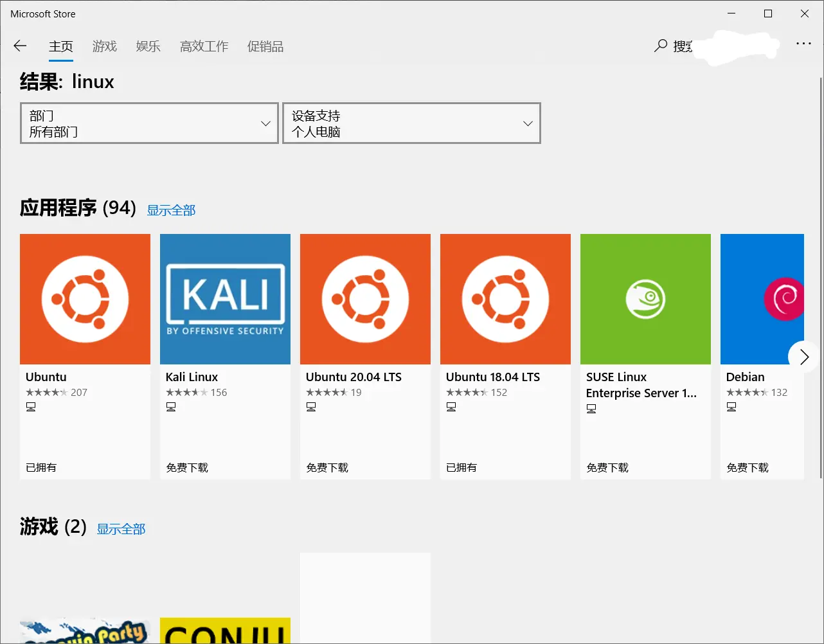Click the Ubuntu 20.04 LTS title

[x=354, y=377]
